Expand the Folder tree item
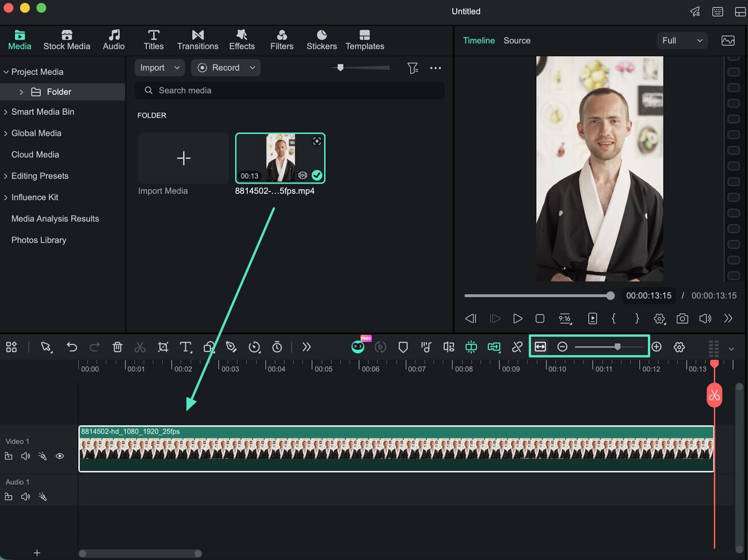Image resolution: width=748 pixels, height=560 pixels. tap(21, 92)
